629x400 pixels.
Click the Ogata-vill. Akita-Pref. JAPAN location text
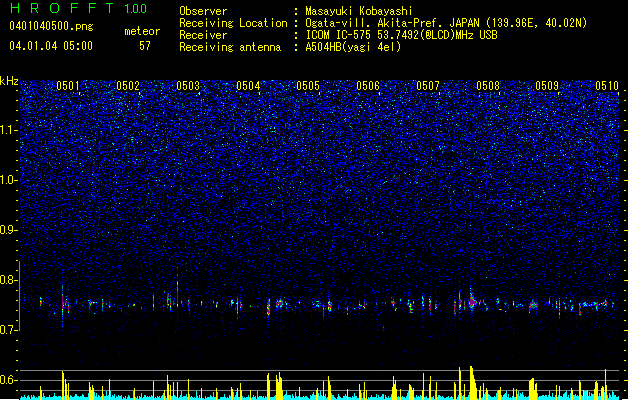coord(446,23)
